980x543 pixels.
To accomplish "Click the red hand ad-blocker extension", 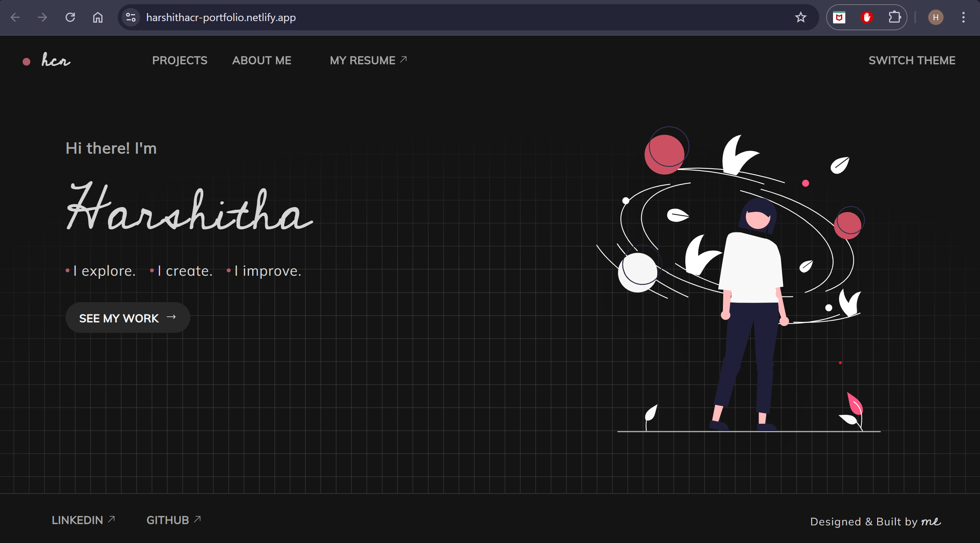I will (867, 17).
